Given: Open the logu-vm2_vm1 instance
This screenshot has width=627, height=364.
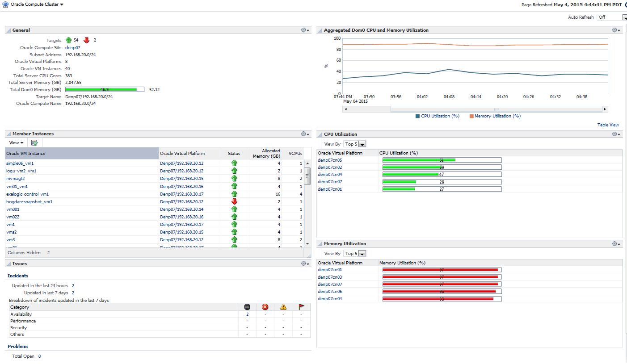Looking at the screenshot, I should 21,171.
